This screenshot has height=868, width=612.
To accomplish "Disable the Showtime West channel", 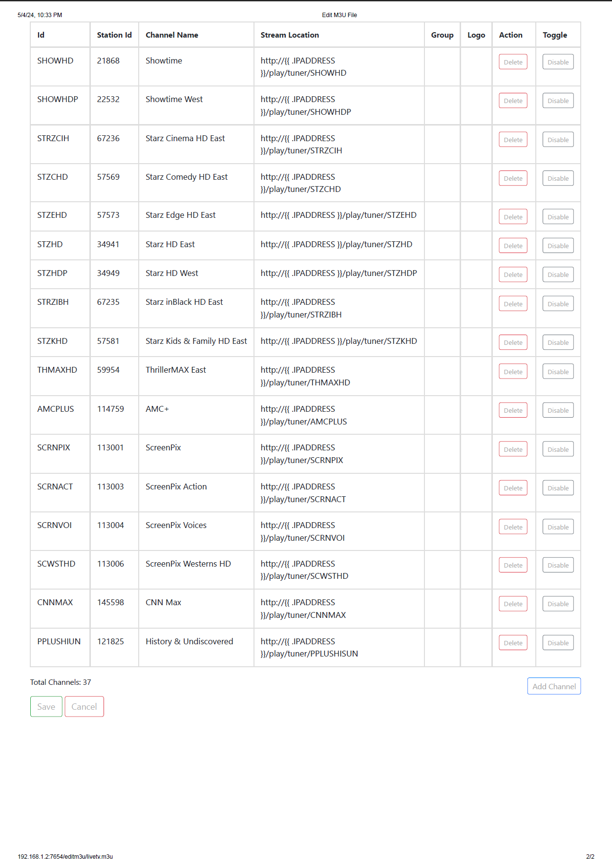I will click(x=558, y=101).
